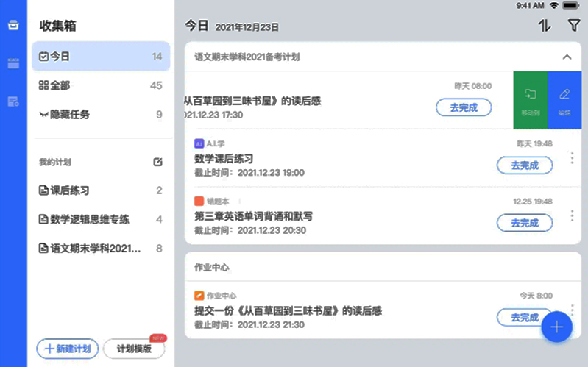Open the filter funnel icon
588x367 pixels.
[573, 26]
